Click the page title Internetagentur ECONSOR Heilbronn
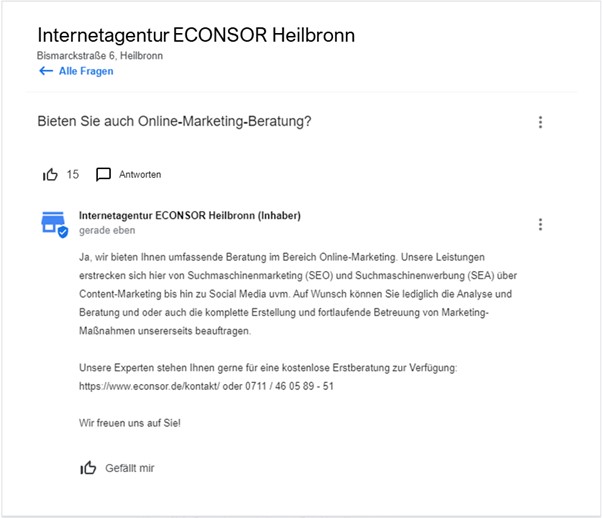This screenshot has width=602, height=518. (x=196, y=36)
